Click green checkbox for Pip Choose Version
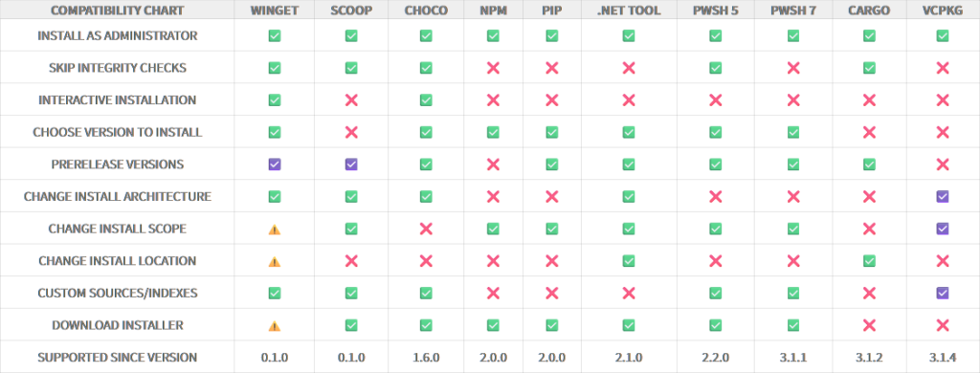 coord(552,132)
